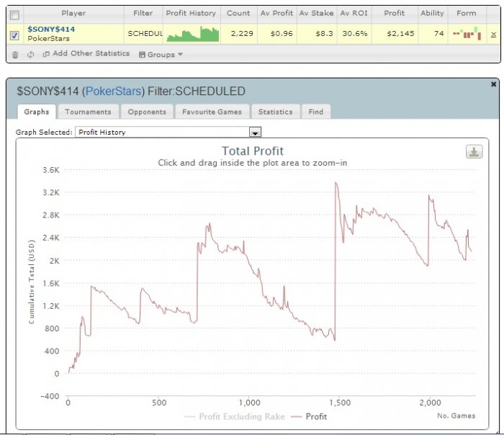504x435 pixels.
Task: Sort by the Player column header
Action: coord(73,14)
